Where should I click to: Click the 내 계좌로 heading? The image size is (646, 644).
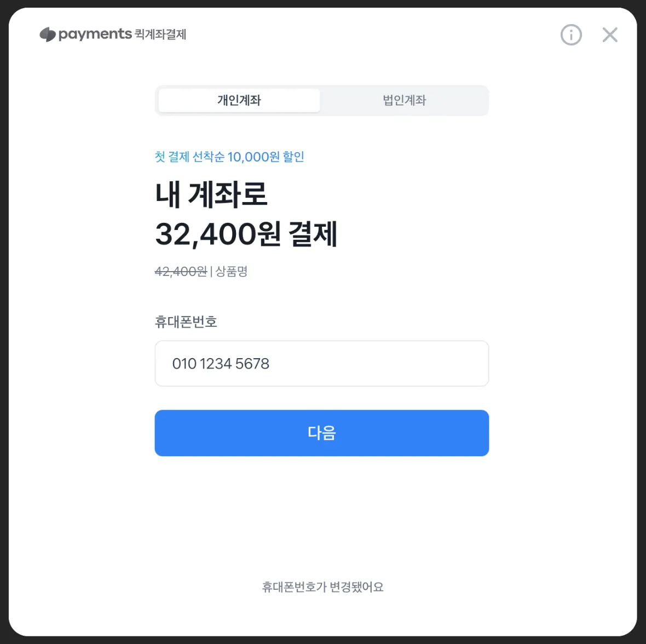(211, 194)
